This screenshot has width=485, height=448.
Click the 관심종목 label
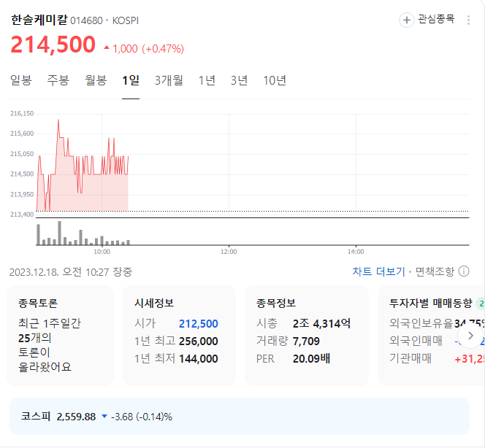pos(436,19)
